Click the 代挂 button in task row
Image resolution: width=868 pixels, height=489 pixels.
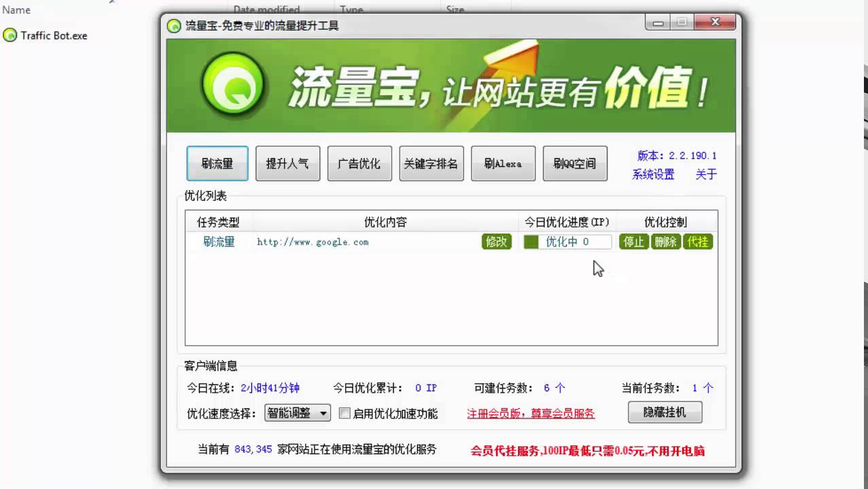(x=698, y=242)
